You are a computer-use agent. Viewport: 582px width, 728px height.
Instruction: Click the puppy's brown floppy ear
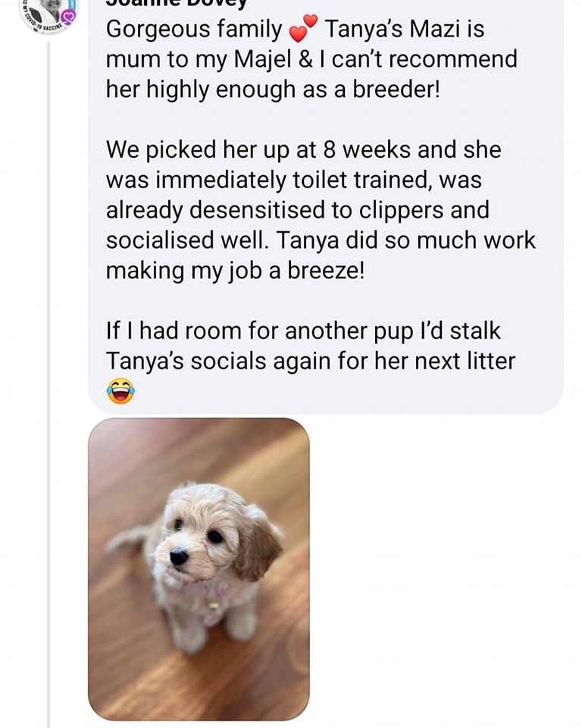(x=257, y=544)
